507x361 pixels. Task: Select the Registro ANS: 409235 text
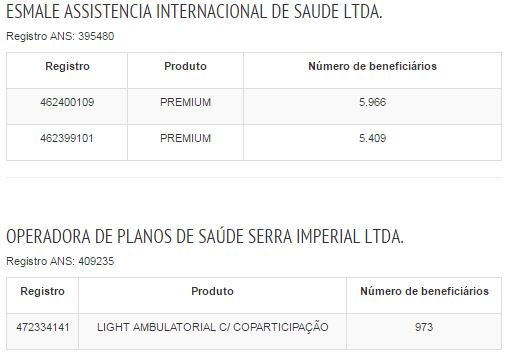pos(60,261)
